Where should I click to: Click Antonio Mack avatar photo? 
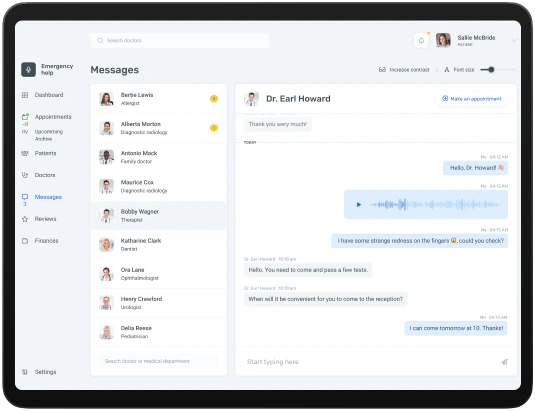[106, 157]
